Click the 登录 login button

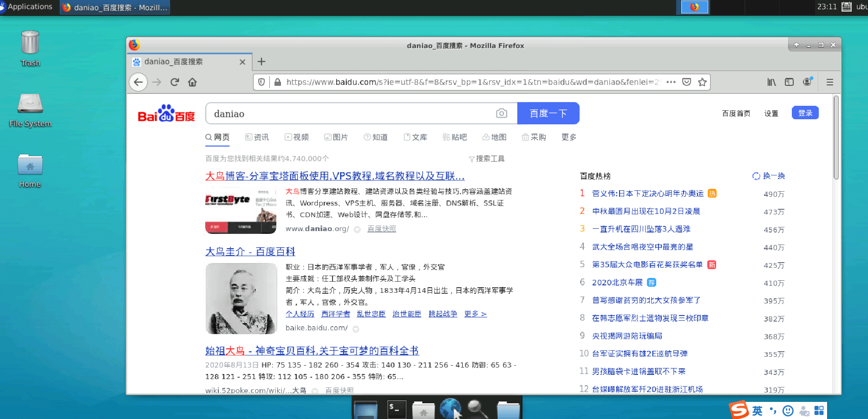click(805, 113)
